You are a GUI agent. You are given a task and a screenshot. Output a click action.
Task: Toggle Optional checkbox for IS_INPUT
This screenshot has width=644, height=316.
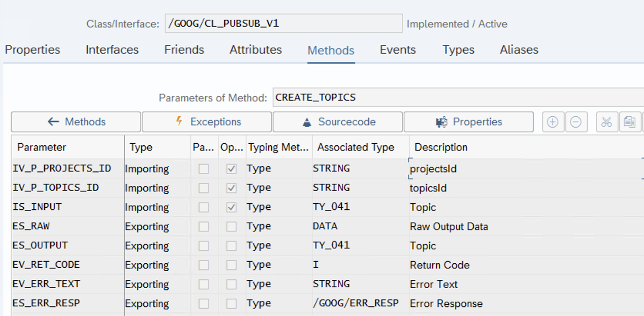click(231, 207)
